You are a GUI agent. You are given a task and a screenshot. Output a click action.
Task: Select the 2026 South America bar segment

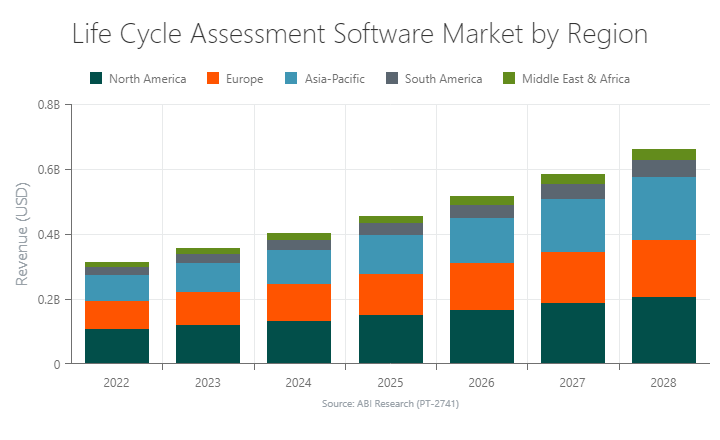482,211
